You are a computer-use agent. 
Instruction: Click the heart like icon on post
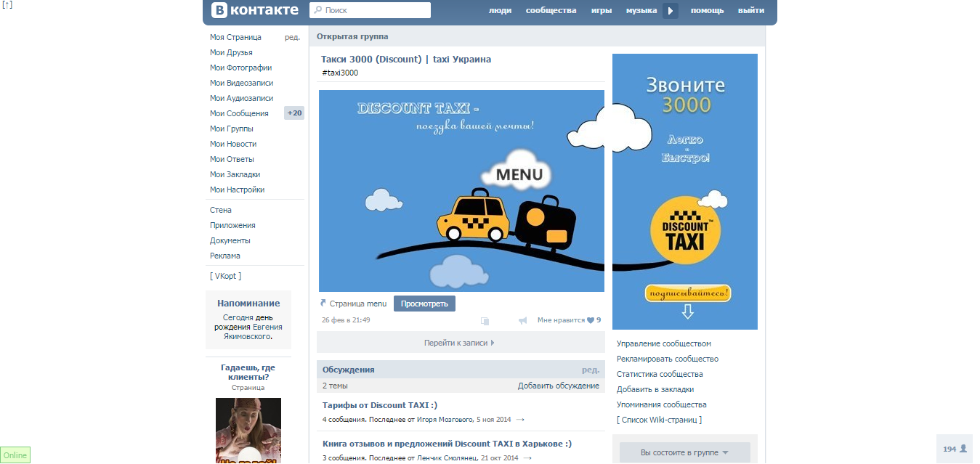click(x=591, y=320)
